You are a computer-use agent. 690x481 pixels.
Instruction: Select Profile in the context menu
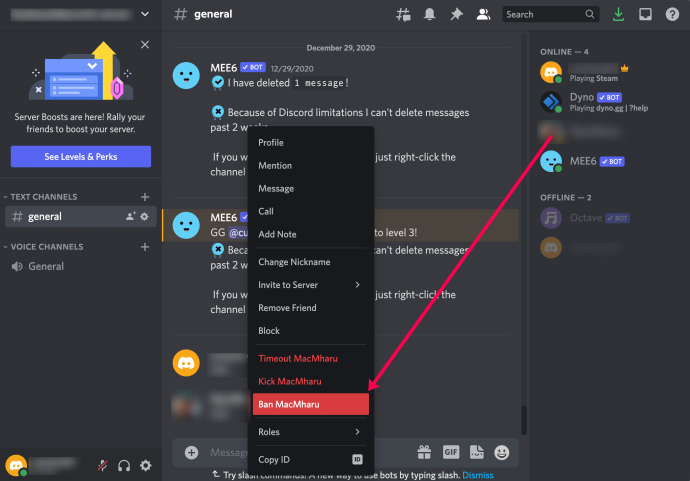click(311, 143)
